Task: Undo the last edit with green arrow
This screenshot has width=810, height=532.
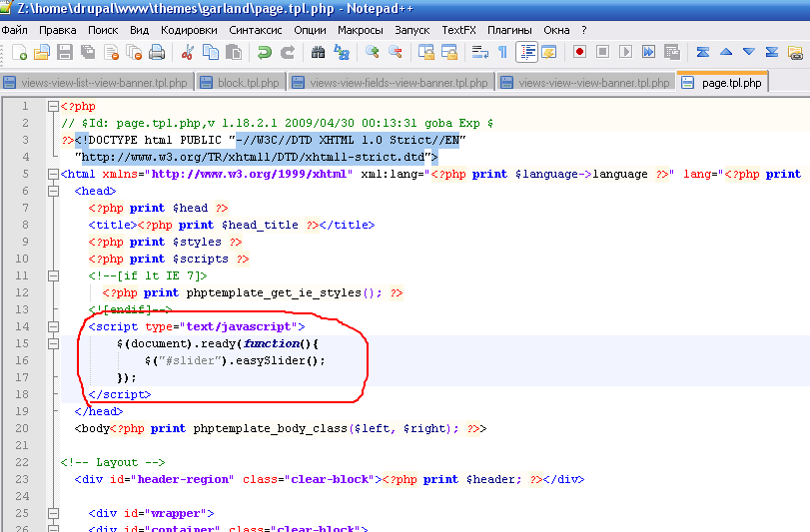Action: point(265,52)
